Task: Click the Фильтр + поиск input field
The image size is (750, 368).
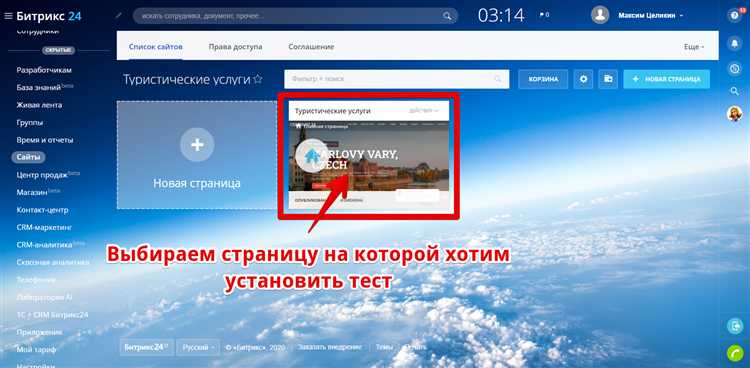Action: pos(397,79)
